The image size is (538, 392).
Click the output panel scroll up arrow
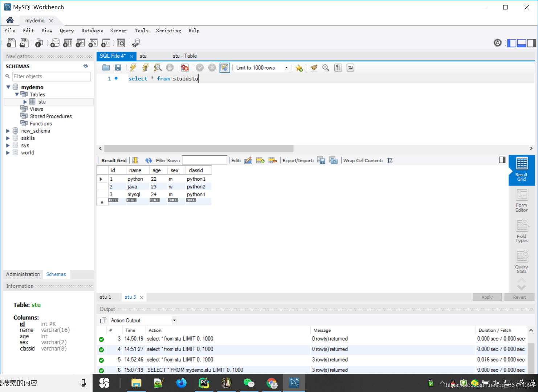(x=531, y=330)
